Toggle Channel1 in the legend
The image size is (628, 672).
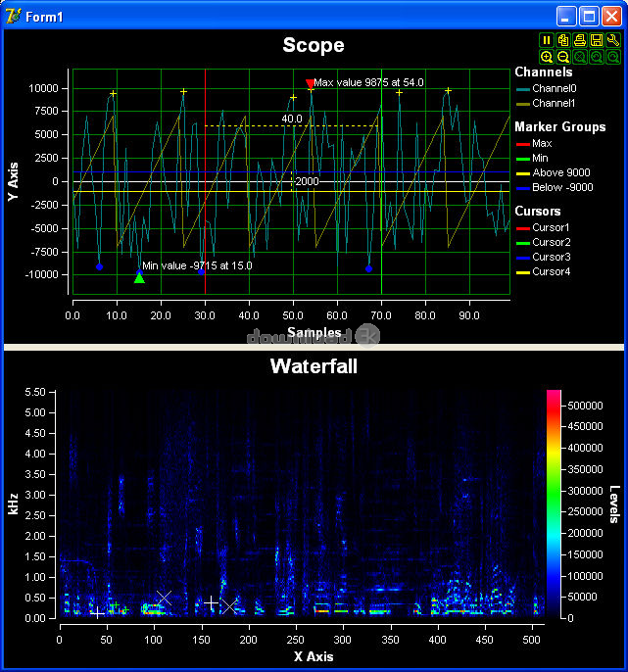pos(555,103)
